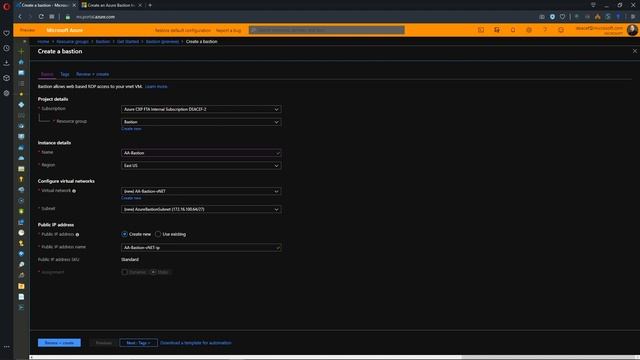Click the Previous button
This screenshot has height=360, width=640.
click(104, 343)
